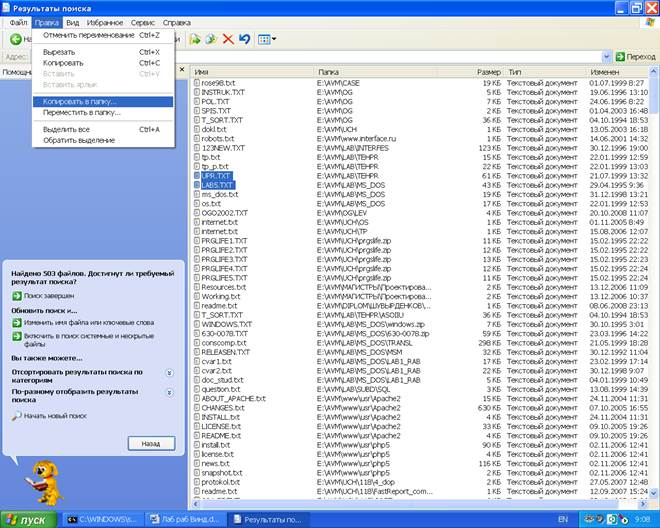This screenshot has height=528, width=660.
Task: Close the search assistant pane with x
Action: [x=182, y=69]
